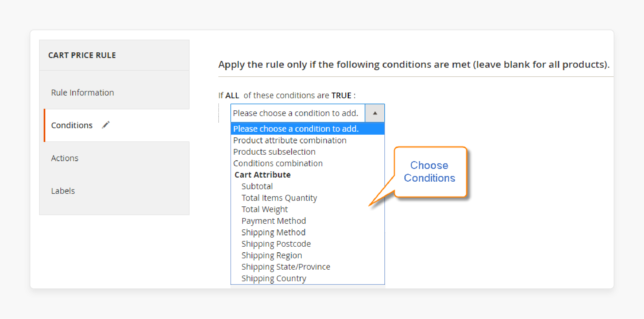Viewport: 644px width, 319px height.
Task: Open the Rule Information section
Action: pyautogui.click(x=82, y=92)
